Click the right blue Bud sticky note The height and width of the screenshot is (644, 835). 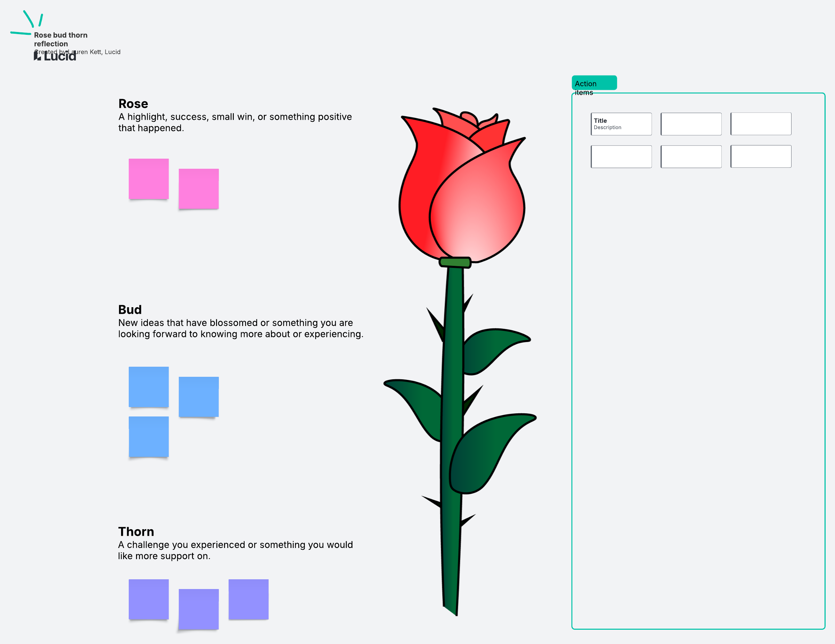(x=198, y=397)
